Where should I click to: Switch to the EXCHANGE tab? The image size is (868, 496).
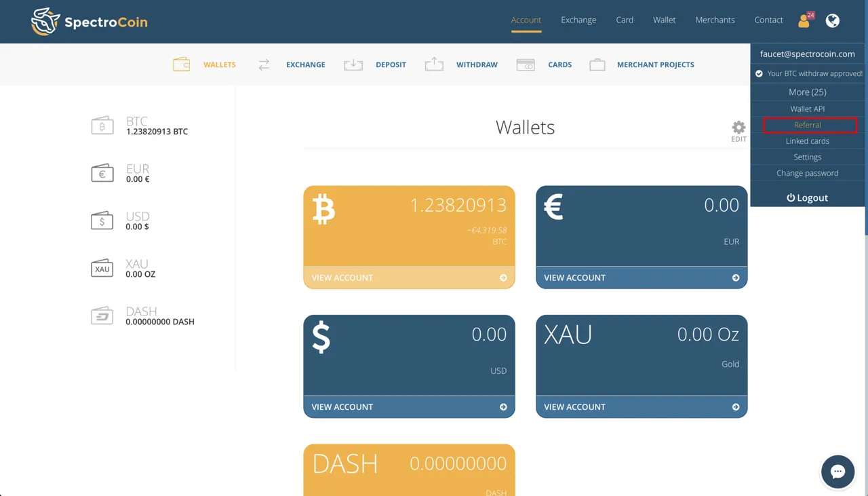[x=306, y=64]
